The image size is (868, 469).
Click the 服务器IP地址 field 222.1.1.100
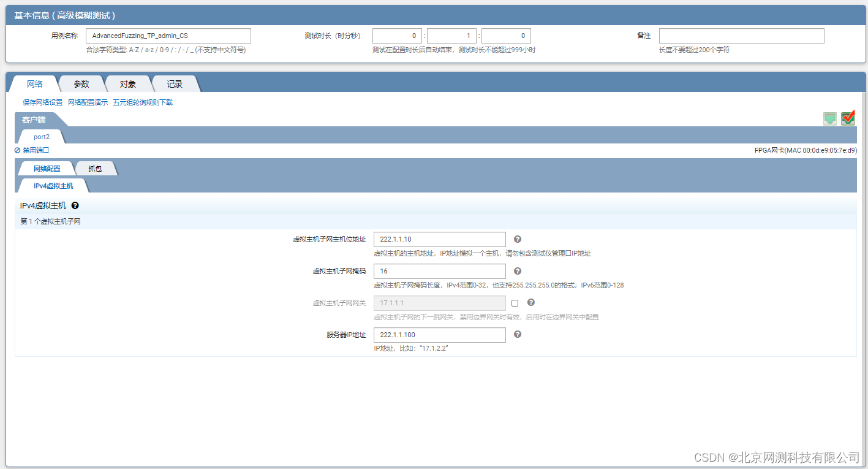[x=440, y=335]
